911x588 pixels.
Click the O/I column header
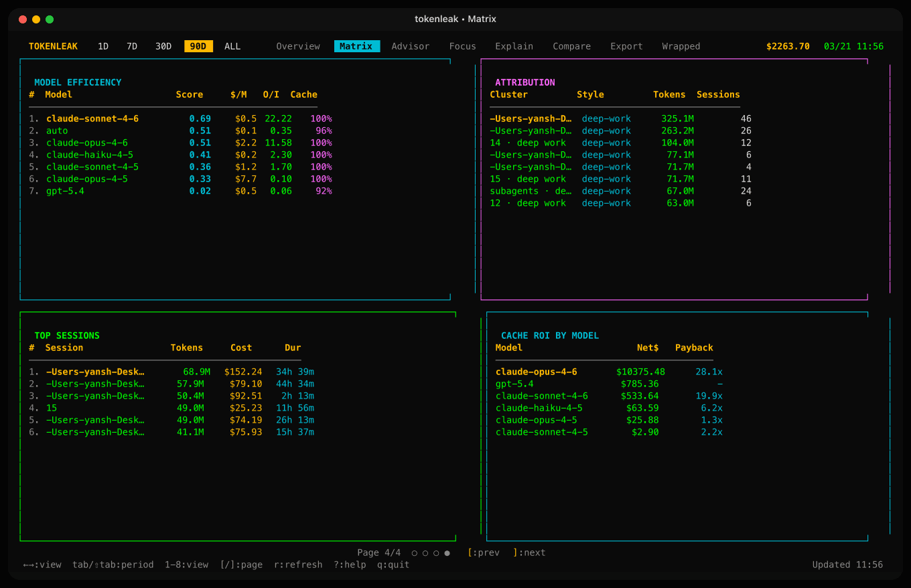click(x=271, y=94)
